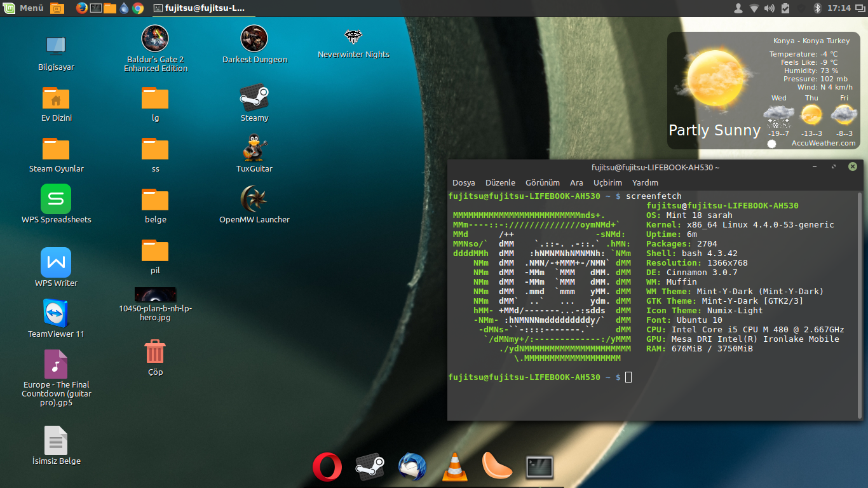868x488 pixels.
Task: Click the terminal's vertical scrollbar
Action: 859,304
